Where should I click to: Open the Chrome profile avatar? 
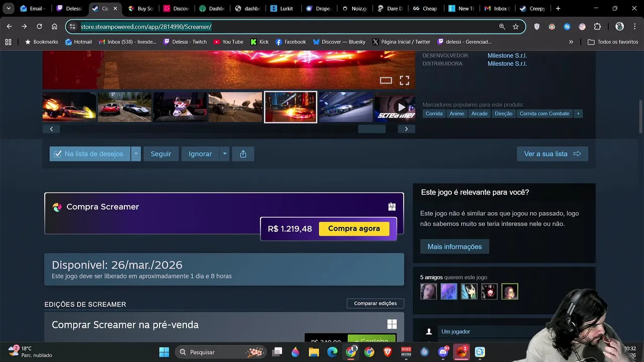[x=619, y=27]
